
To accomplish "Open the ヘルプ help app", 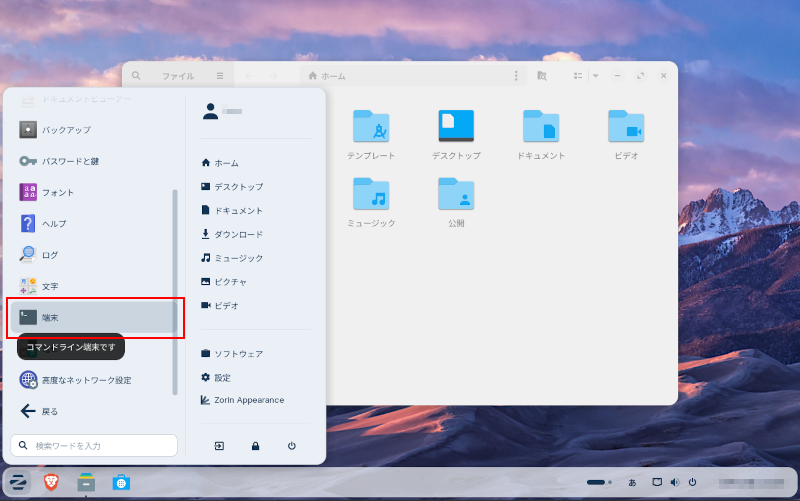I will [x=54, y=223].
